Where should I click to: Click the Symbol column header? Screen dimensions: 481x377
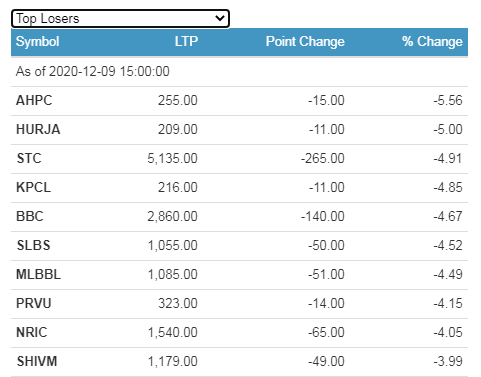coord(38,42)
